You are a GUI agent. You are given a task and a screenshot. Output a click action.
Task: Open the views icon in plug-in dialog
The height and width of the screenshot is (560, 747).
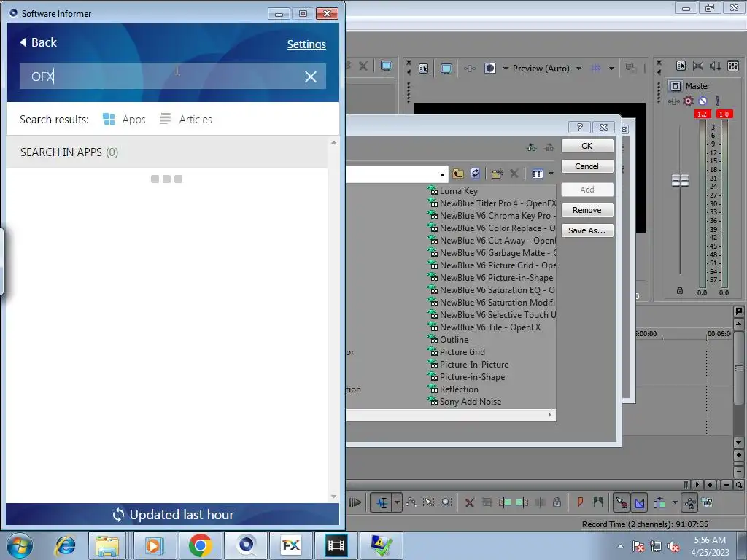pos(538,174)
